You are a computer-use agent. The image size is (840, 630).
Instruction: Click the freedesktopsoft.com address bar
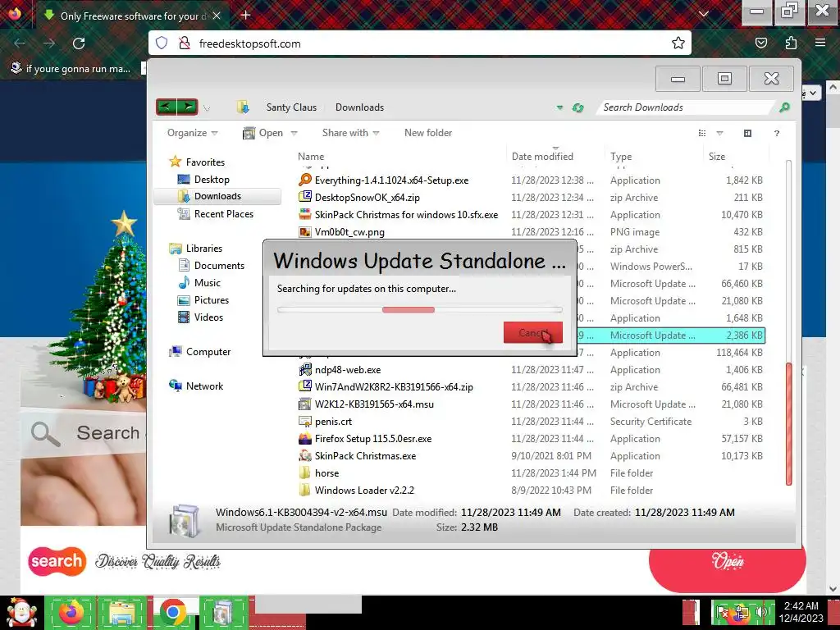click(x=419, y=43)
